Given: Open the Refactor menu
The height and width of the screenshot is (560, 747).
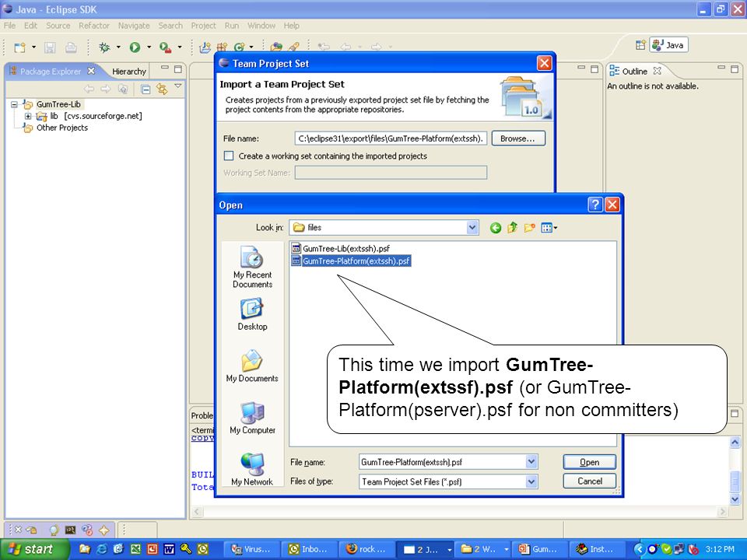Looking at the screenshot, I should 94,26.
